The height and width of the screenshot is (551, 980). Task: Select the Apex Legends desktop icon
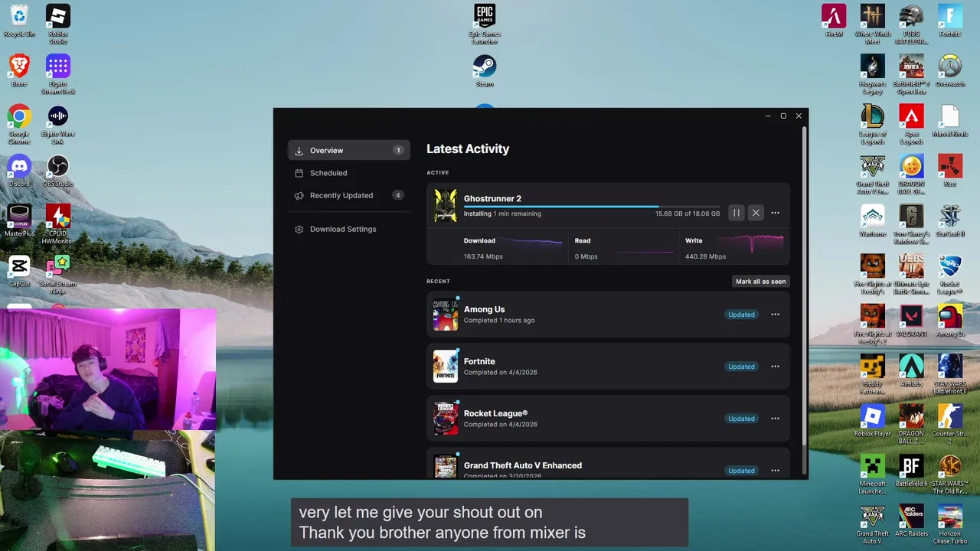point(911,124)
